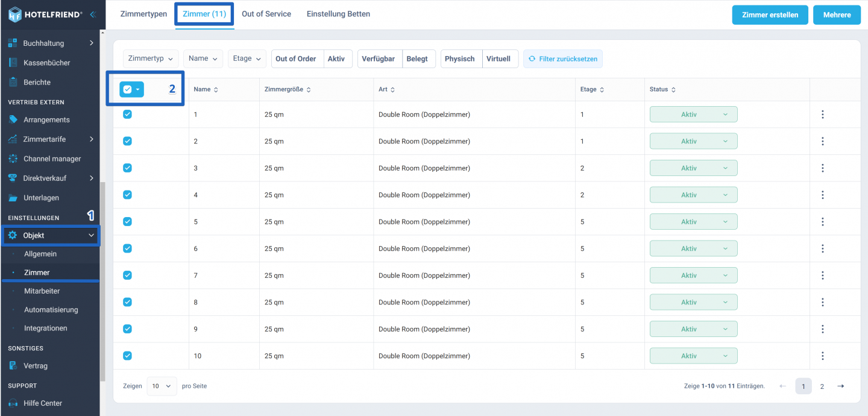This screenshot has width=868, height=416.
Task: Uncheck room 4 checkbox
Action: (127, 194)
